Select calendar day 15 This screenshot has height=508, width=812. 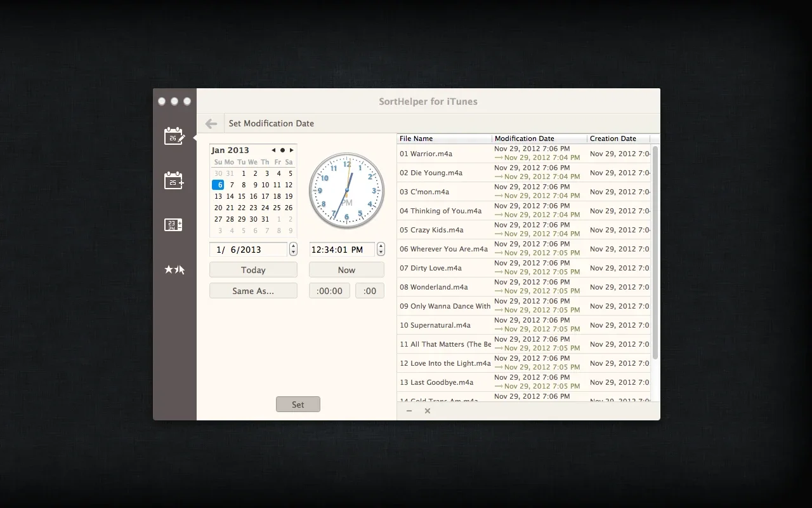tap(242, 196)
